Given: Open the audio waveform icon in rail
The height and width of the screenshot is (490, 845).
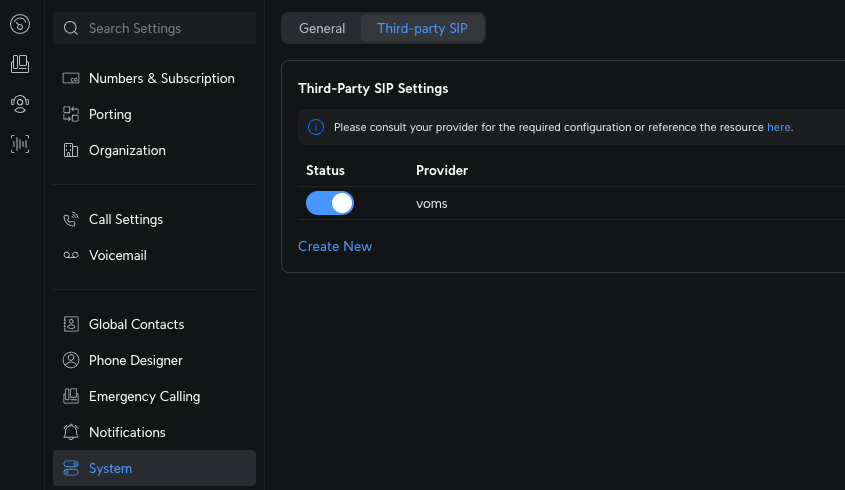Looking at the screenshot, I should tap(20, 144).
